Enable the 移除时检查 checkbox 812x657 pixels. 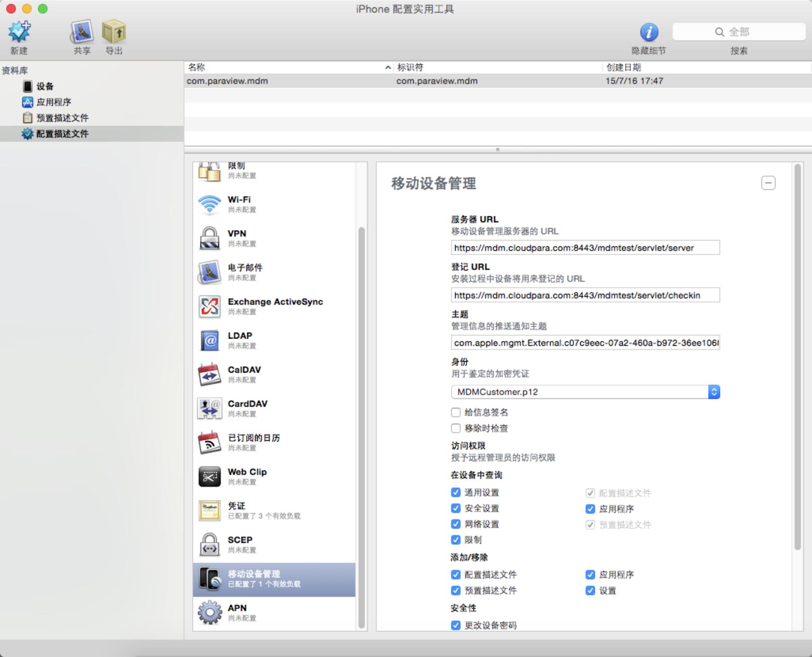pyautogui.click(x=456, y=428)
